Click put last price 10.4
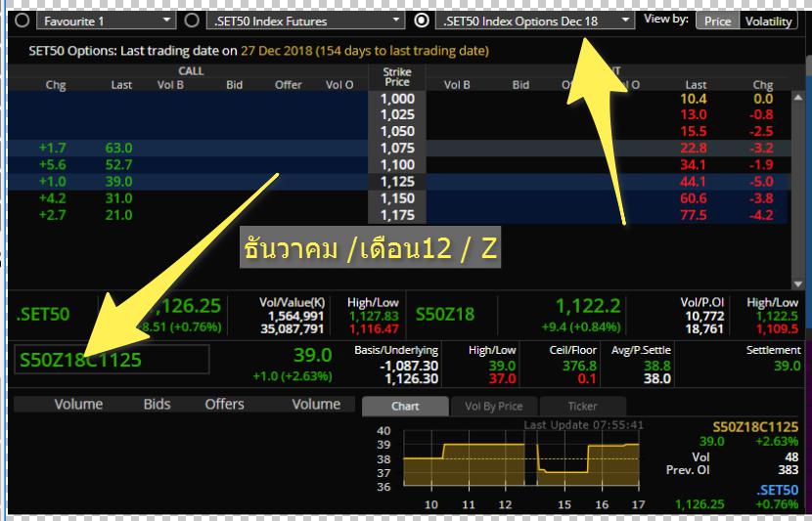 click(694, 99)
